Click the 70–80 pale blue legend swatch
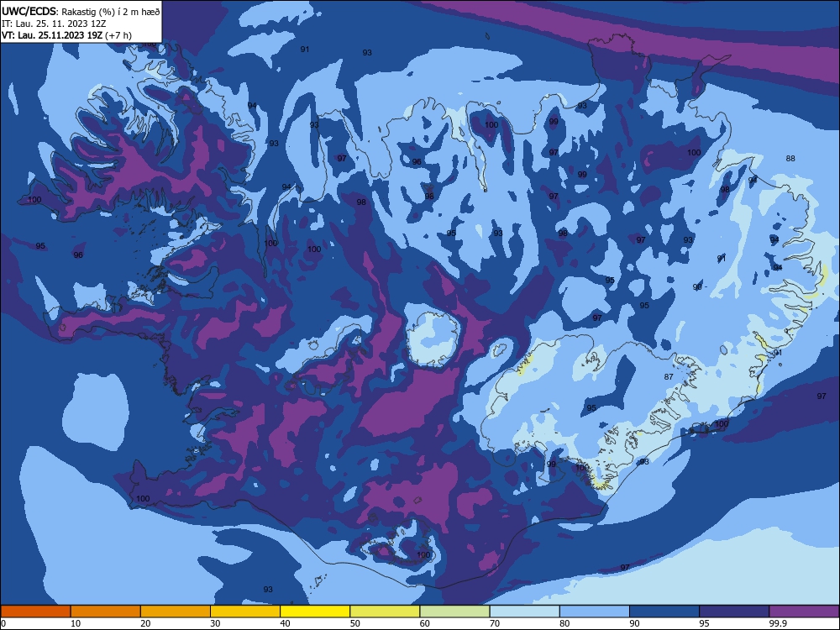This screenshot has width=840, height=630. coord(524,612)
